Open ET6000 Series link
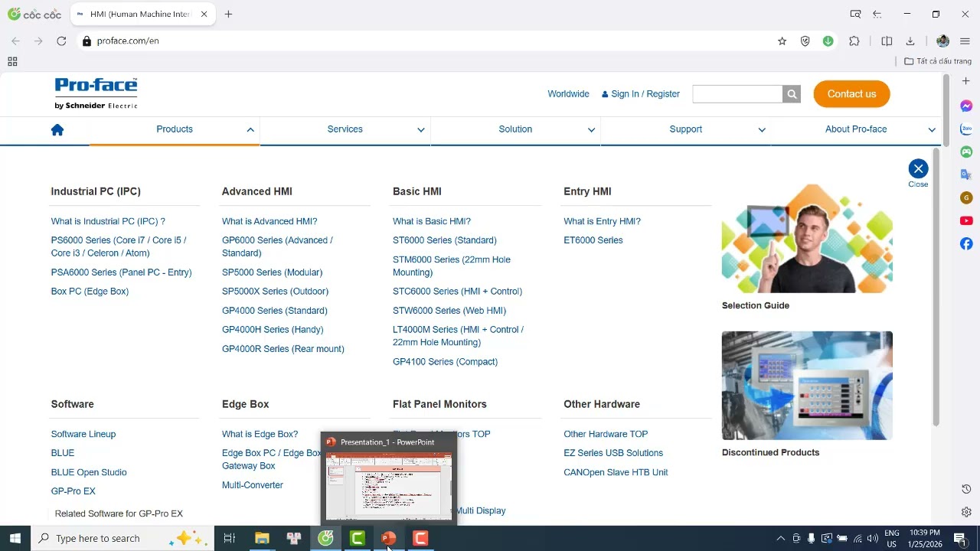The image size is (980, 551). 593,240
